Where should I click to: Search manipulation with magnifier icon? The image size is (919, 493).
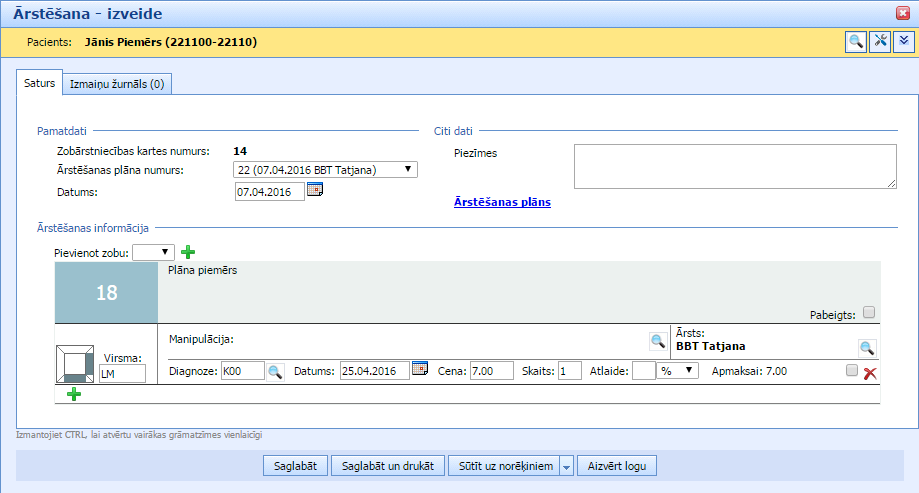pyautogui.click(x=657, y=342)
